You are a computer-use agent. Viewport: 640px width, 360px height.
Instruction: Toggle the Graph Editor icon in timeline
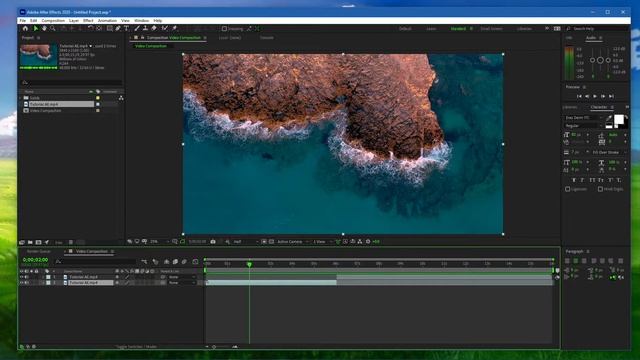[195, 262]
